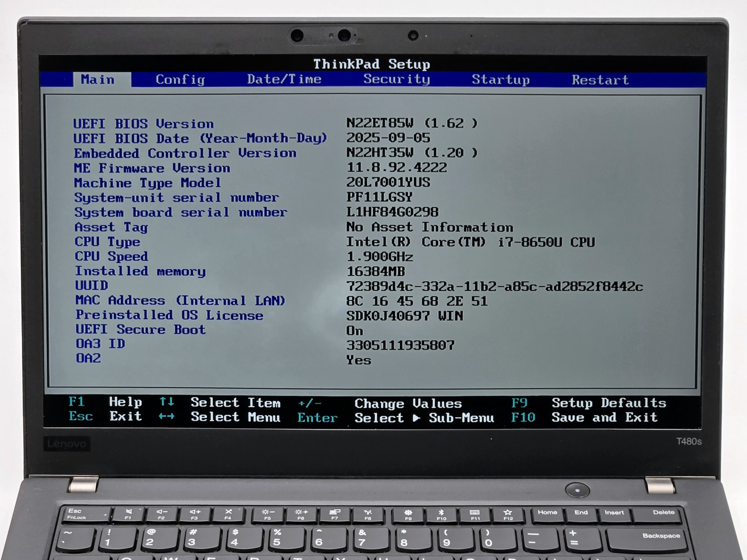
Task: Select the CPU Speed label
Action: (x=112, y=257)
